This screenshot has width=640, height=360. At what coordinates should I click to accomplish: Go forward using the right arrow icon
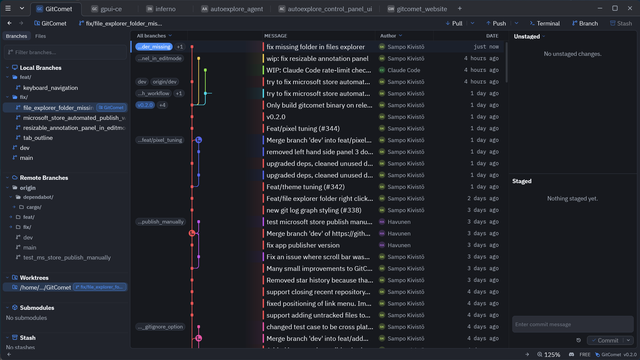tap(21, 23)
